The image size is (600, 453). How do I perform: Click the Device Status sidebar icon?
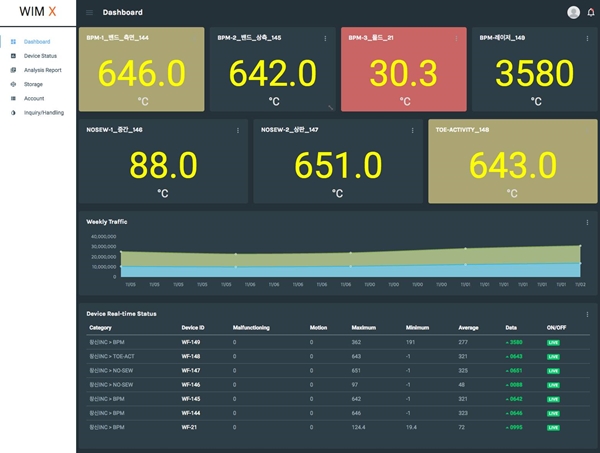13,56
